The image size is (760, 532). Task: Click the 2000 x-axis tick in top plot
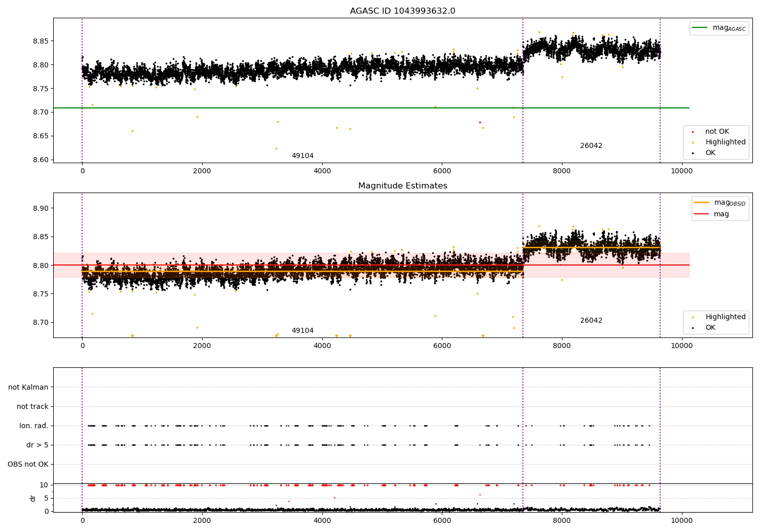click(x=202, y=171)
